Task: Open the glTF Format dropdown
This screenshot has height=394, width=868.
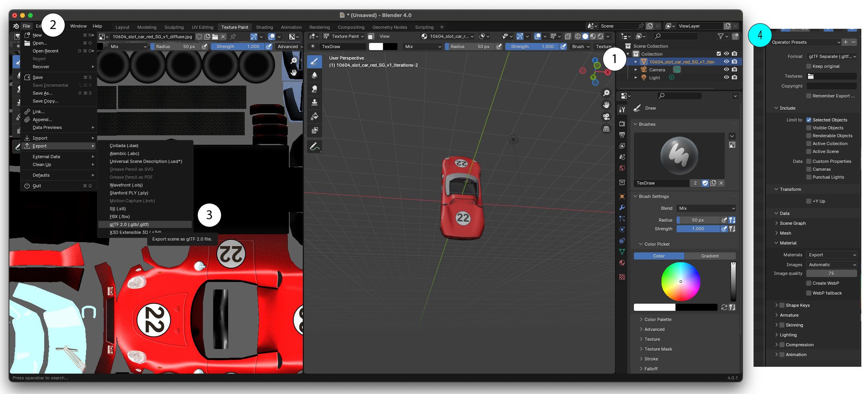Action: (832, 56)
